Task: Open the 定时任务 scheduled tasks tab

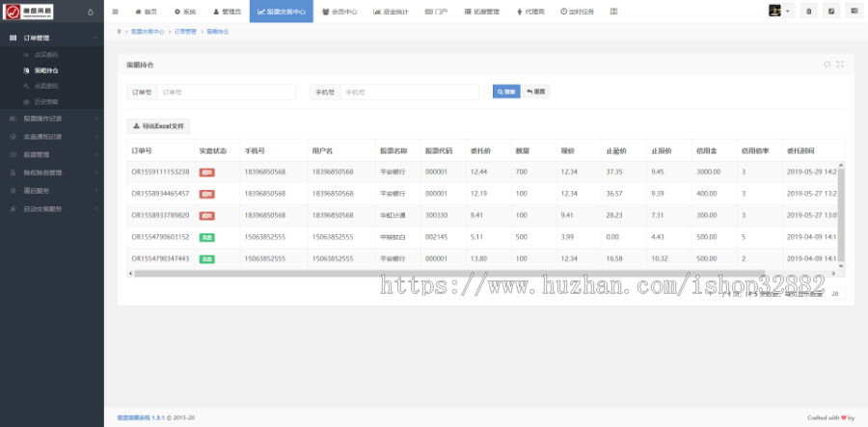Action: [x=578, y=12]
